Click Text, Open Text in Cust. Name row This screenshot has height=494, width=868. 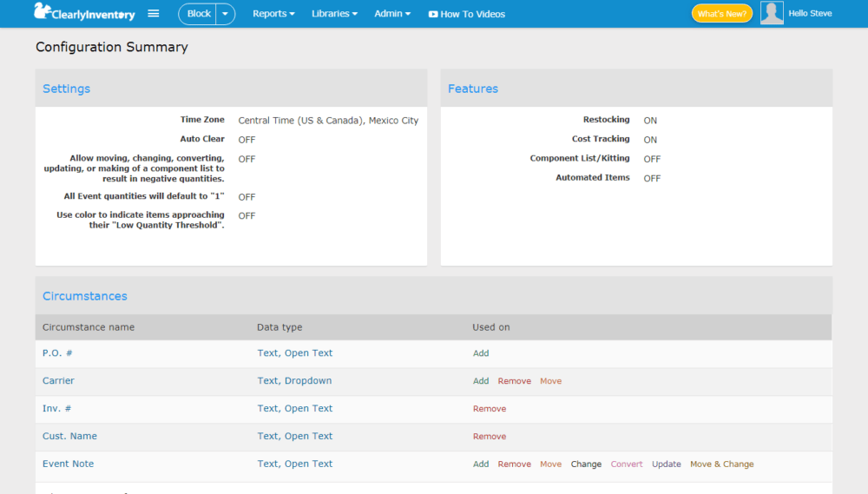click(295, 436)
